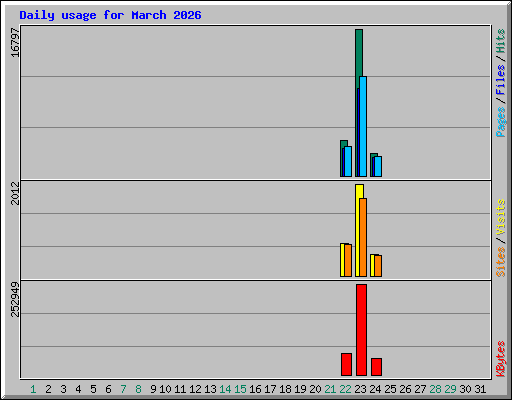Click day label "13" on the x-axis
The image size is (512, 400).
click(x=210, y=389)
